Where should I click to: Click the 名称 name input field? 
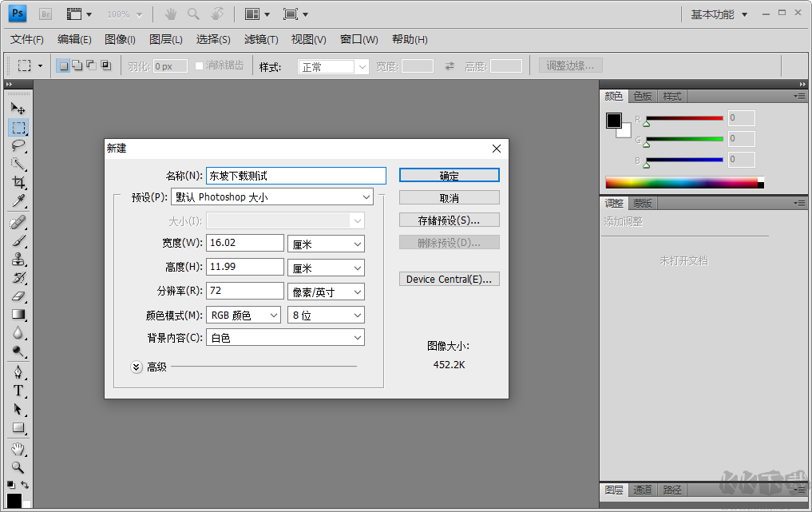click(x=295, y=175)
